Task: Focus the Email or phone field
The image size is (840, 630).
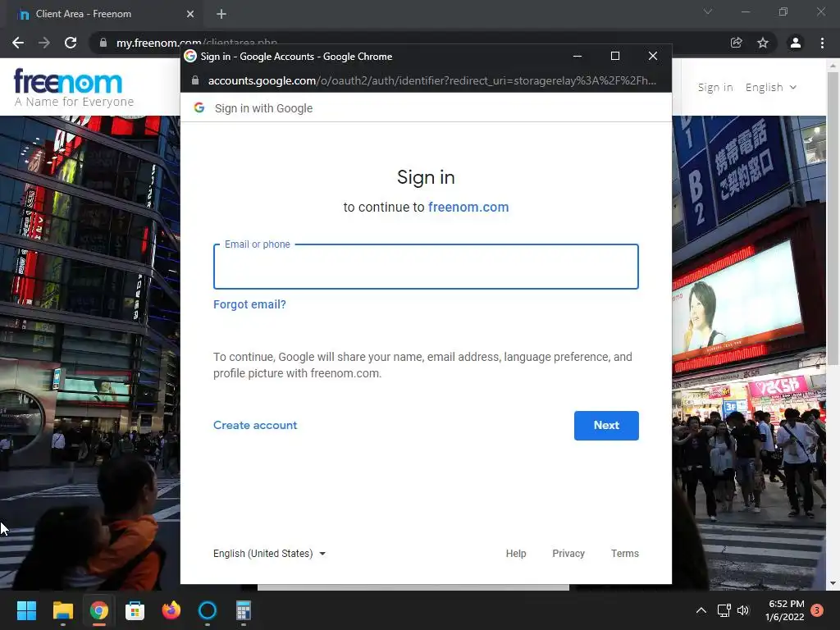Action: pos(426,267)
